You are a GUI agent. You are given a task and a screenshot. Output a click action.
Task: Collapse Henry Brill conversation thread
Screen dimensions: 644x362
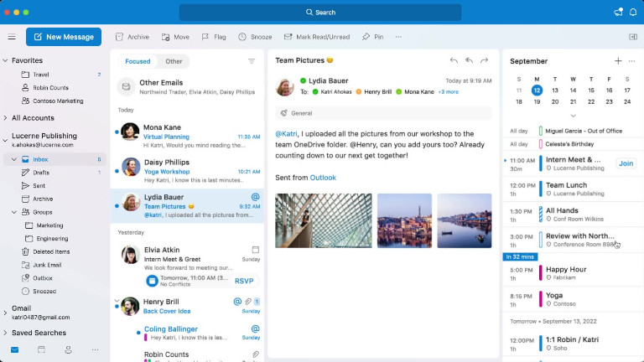click(117, 301)
